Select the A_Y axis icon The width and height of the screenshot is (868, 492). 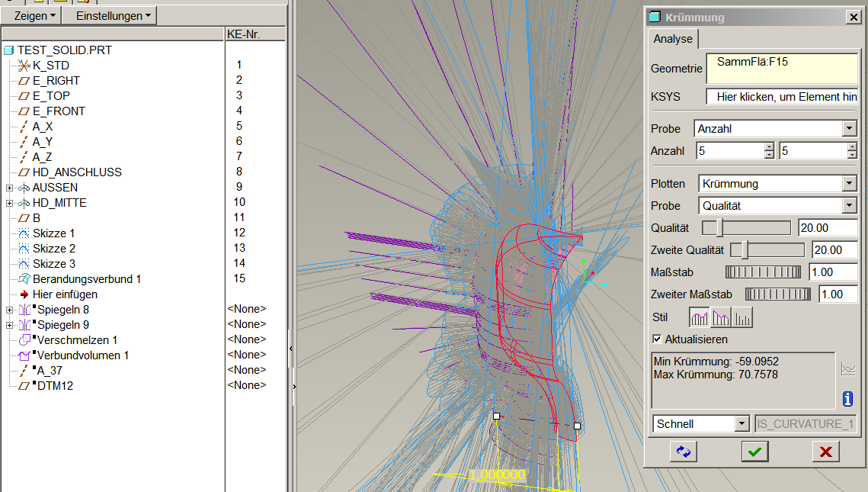[24, 142]
